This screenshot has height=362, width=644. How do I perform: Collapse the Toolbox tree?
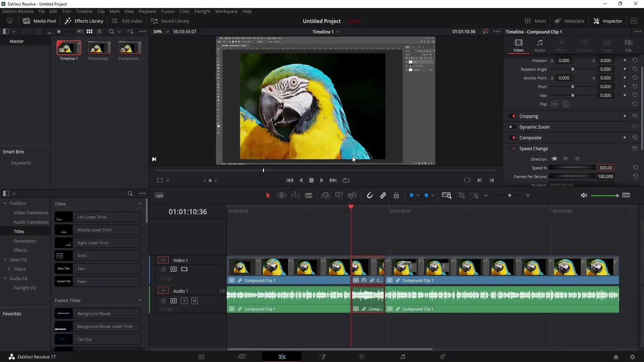tap(5, 203)
